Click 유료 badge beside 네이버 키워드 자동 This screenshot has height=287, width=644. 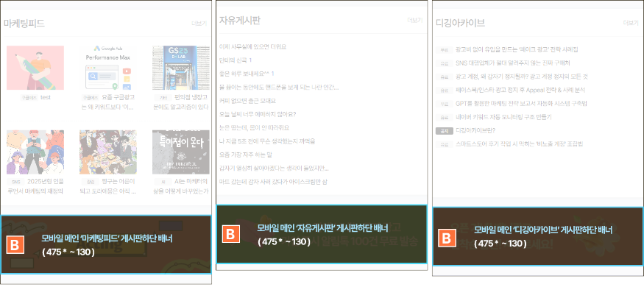pos(444,118)
